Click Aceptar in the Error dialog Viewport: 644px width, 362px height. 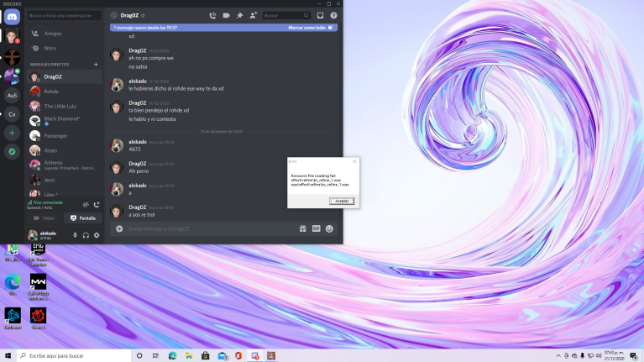[341, 201]
